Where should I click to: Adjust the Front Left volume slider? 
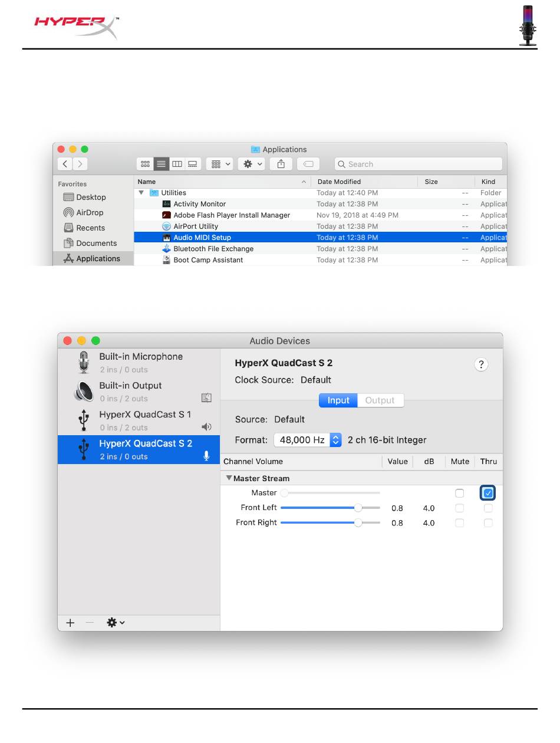coord(330,508)
